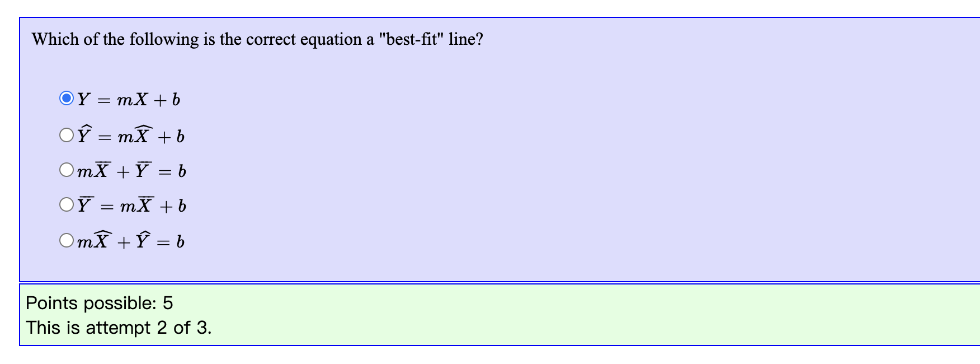Click the Y-bar equation label
Viewport: 980px width, 364px height.
pyautogui.click(x=133, y=205)
